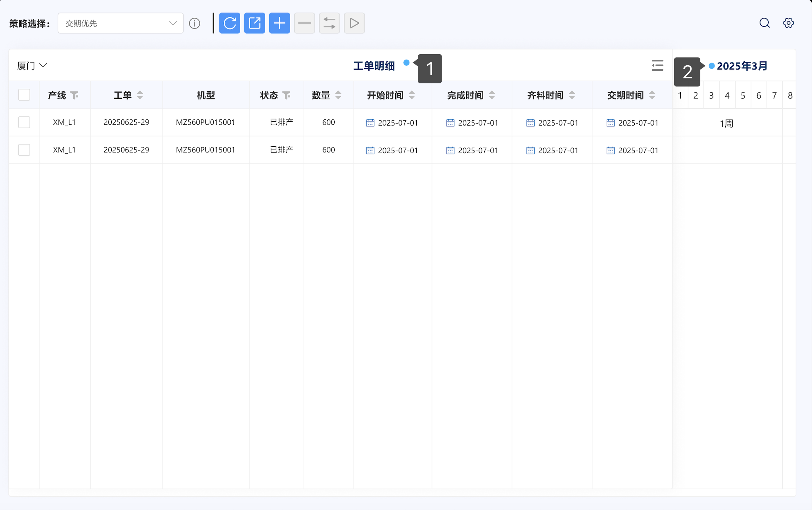
Task: Toggle the select-all header checkbox
Action: tap(24, 95)
